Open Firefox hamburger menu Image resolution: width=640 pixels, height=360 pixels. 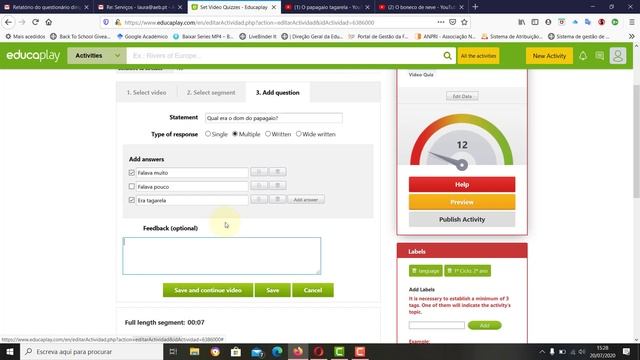coord(631,22)
